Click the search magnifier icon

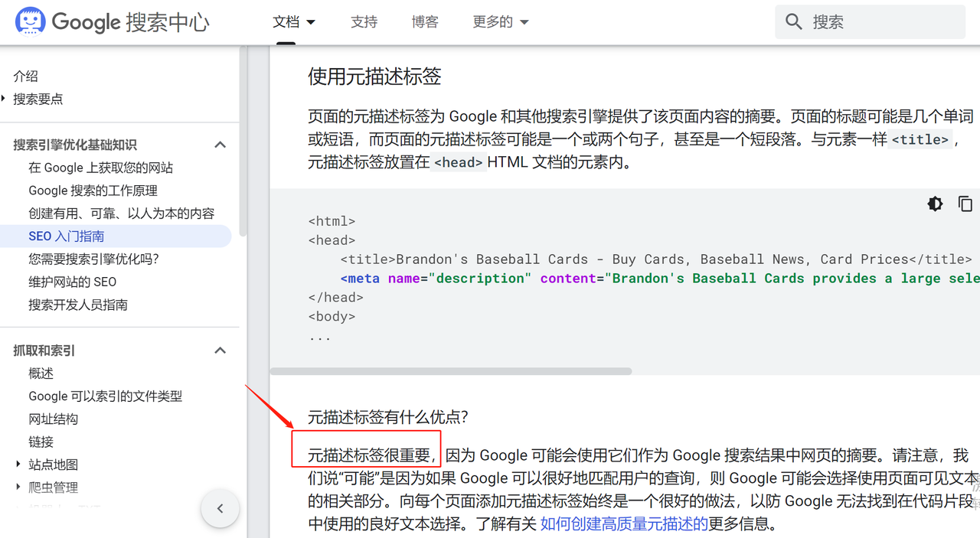(x=794, y=21)
